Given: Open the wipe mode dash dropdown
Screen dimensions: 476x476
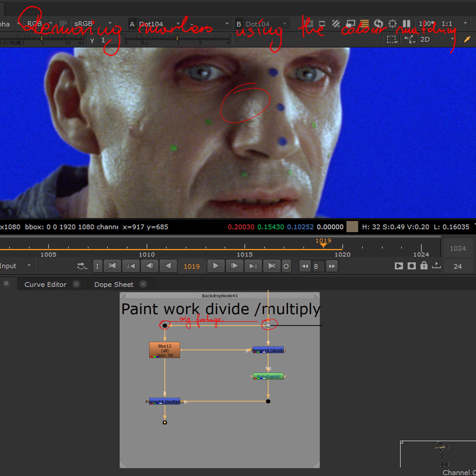Looking at the screenshot, I should [x=209, y=24].
